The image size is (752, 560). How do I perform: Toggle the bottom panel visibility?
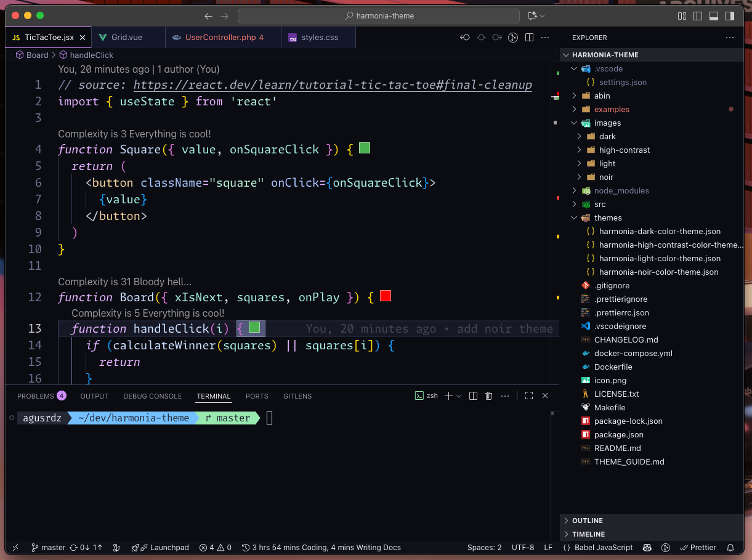[714, 16]
